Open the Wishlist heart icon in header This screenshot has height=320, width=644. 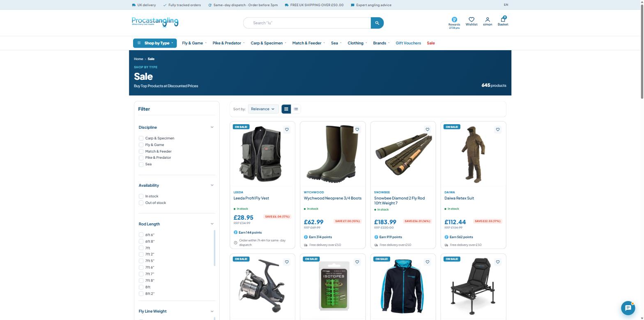click(471, 19)
